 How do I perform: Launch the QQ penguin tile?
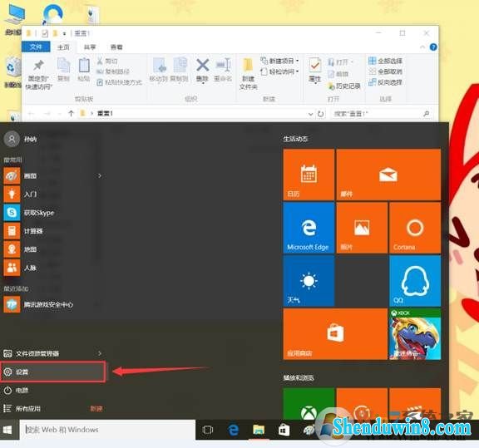(x=415, y=281)
